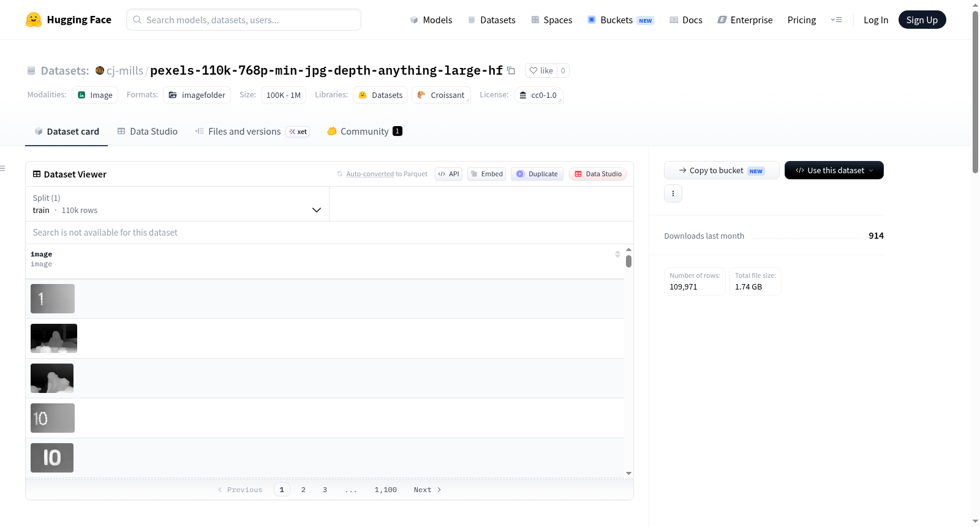Open the three-dot more options button
This screenshot has height=527, width=980.
tap(673, 193)
